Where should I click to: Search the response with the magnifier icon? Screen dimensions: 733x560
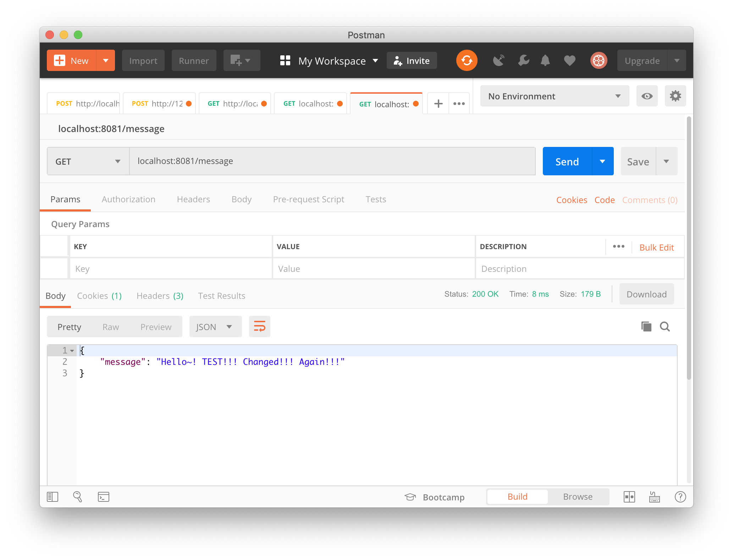tap(665, 326)
